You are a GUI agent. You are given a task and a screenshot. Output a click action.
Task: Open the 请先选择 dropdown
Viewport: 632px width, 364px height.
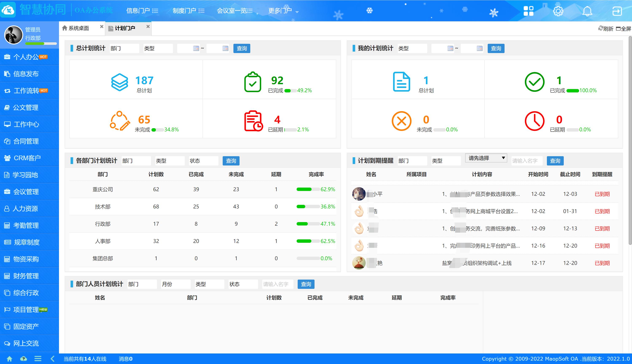coord(485,158)
